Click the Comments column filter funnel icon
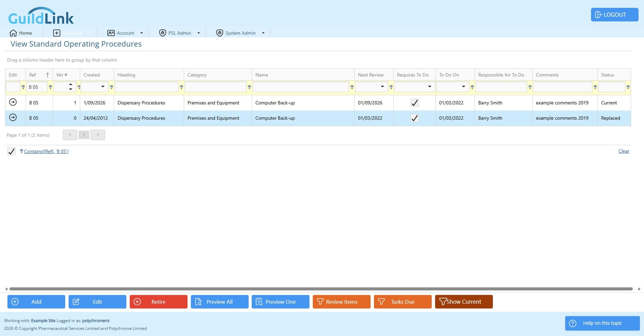Viewport: 644px width, 336px height. [x=595, y=87]
